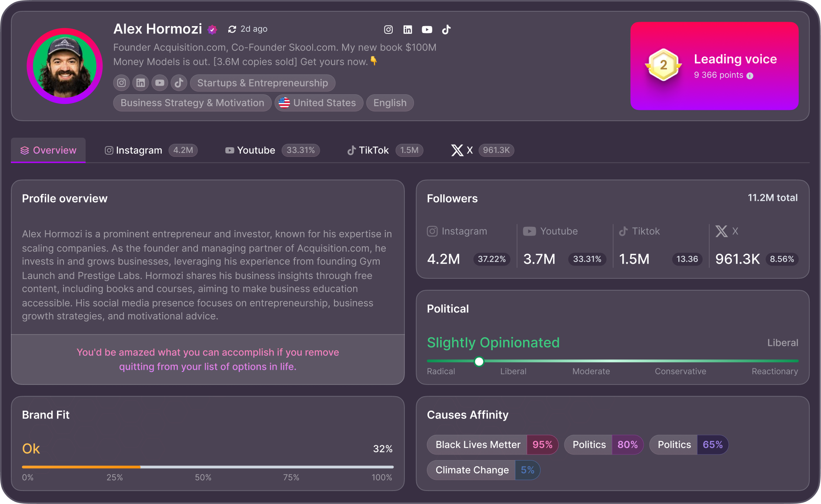Click the Radical scale label
821x504 pixels.
point(441,371)
